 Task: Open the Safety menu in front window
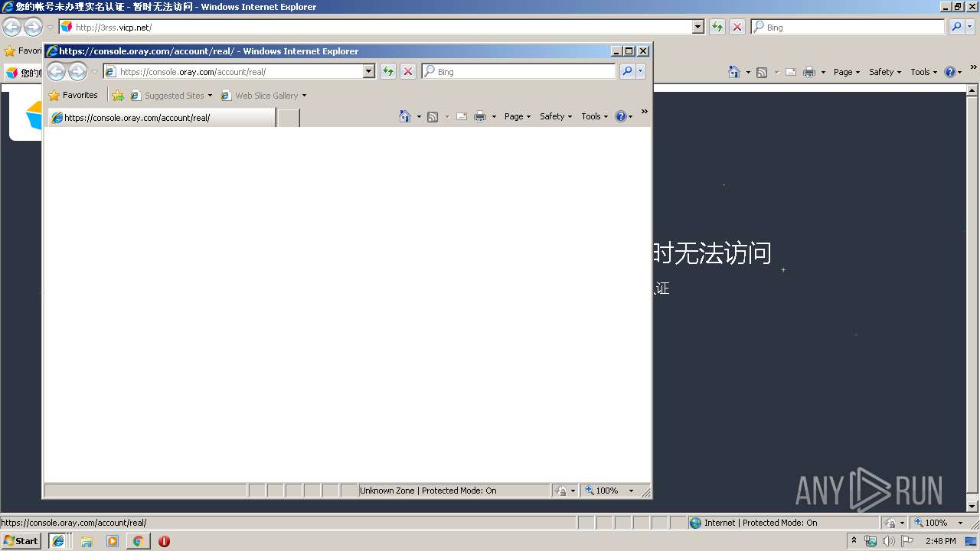[556, 116]
